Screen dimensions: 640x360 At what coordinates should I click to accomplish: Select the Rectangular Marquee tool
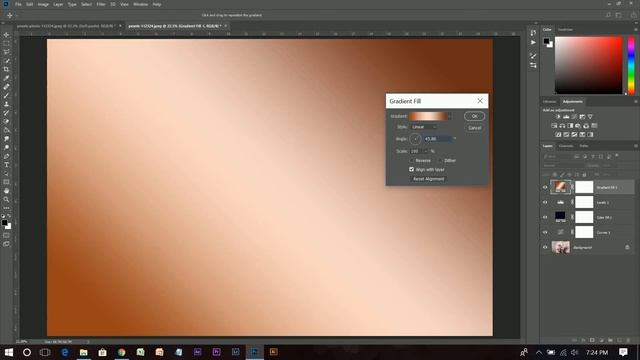(x=7, y=43)
